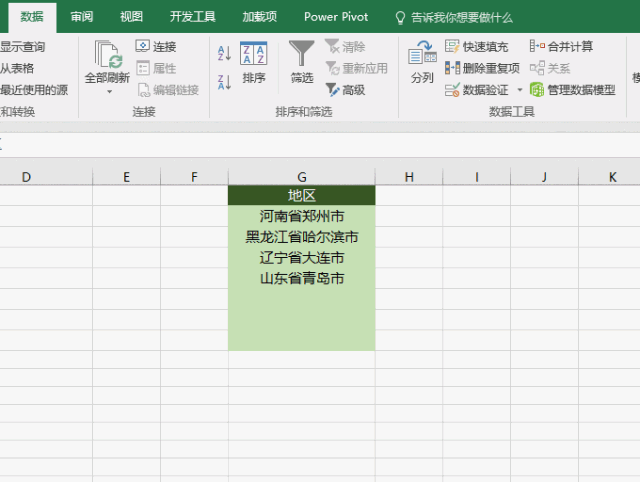Switch to the 审阅 ribbon tab
The width and height of the screenshot is (640, 482).
[82, 17]
